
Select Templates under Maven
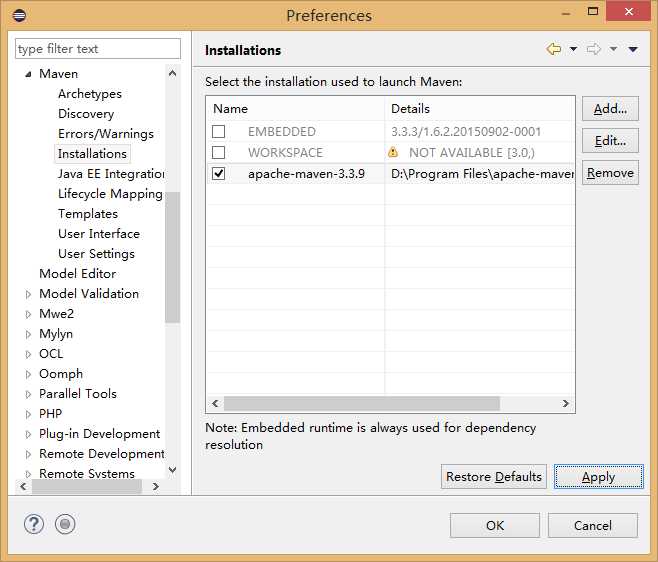coord(88,214)
